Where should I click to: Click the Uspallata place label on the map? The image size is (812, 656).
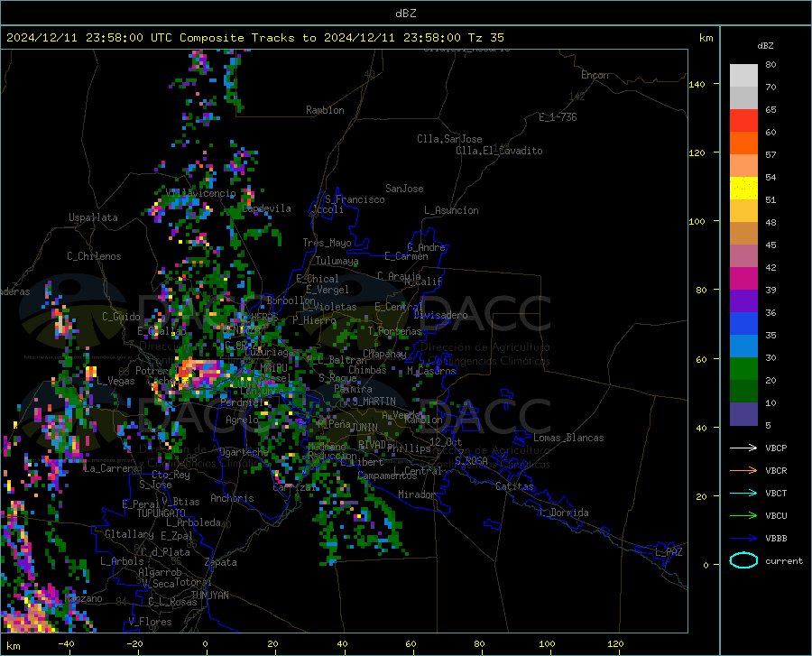(x=93, y=217)
